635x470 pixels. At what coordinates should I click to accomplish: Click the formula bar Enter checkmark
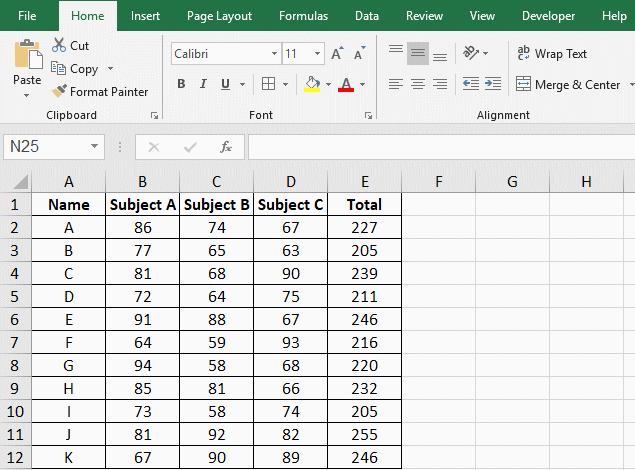[190, 147]
